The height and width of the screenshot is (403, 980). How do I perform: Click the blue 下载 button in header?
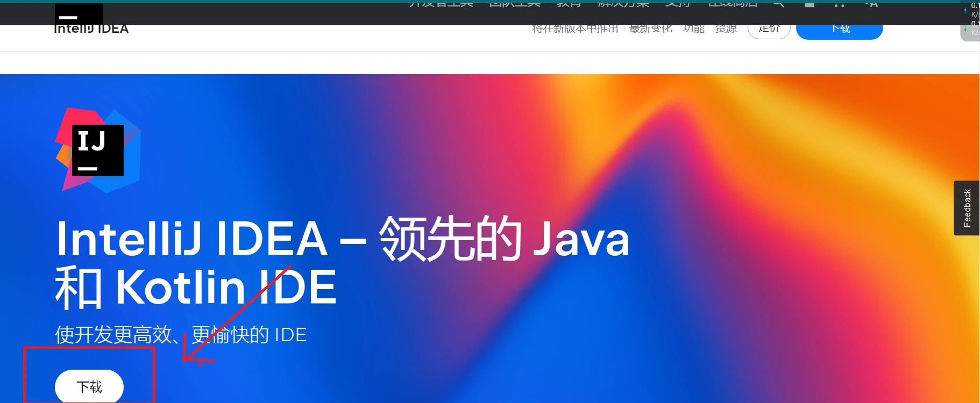click(x=839, y=31)
